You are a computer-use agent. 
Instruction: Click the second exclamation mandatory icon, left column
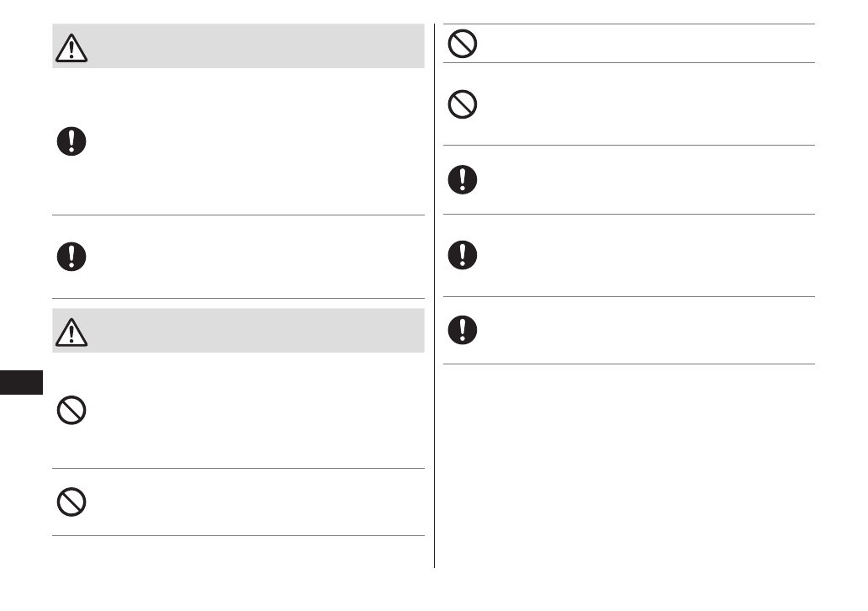point(71,256)
